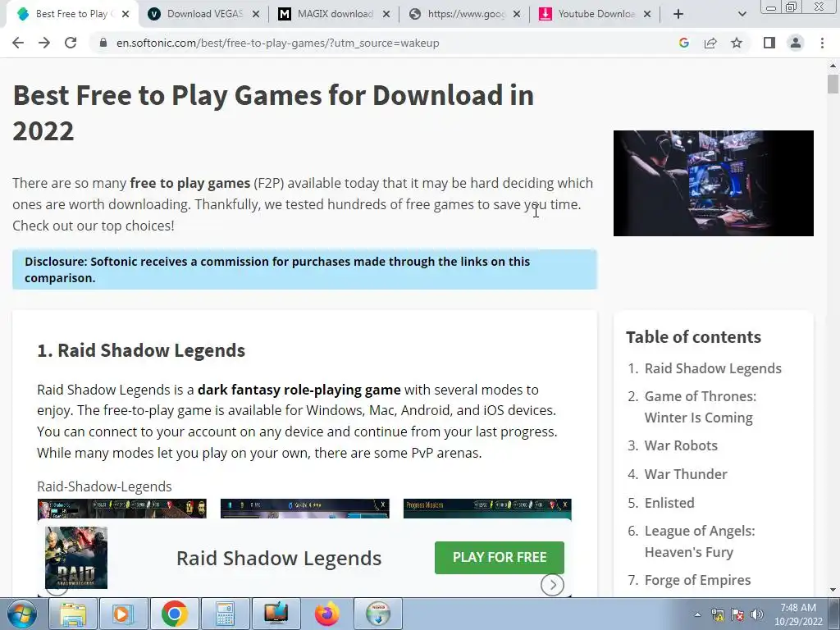Image resolution: width=840 pixels, height=630 pixels.
Task: Click the page scrollbar thumb
Action: [x=833, y=84]
